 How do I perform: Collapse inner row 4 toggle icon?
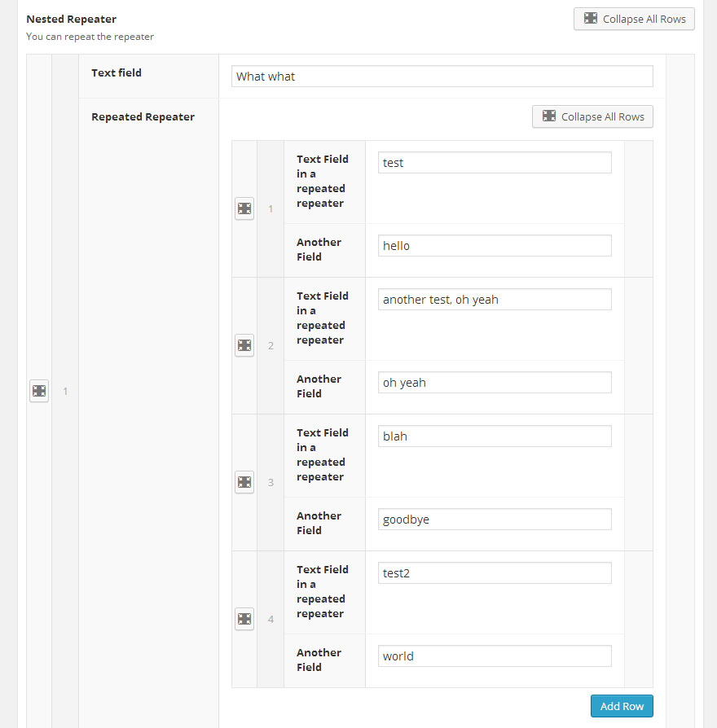tap(244, 619)
